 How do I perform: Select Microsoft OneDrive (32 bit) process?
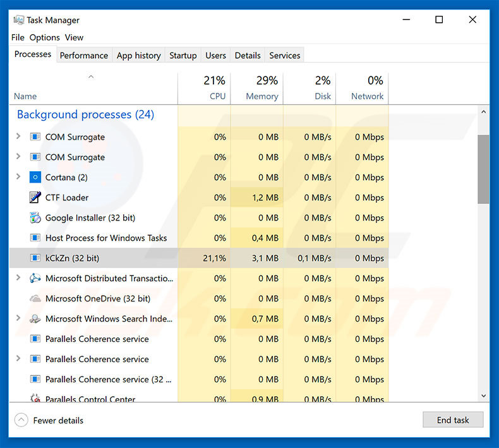[x=199, y=299]
